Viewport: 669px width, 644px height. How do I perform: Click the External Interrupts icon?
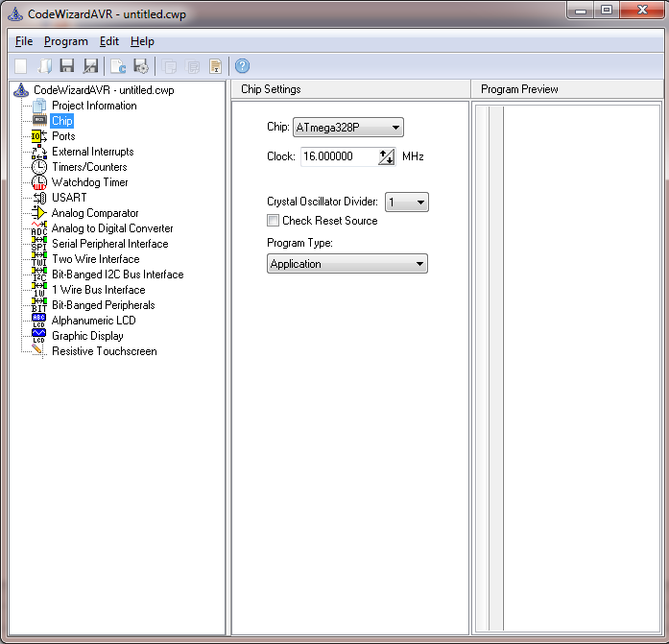pyautogui.click(x=39, y=152)
